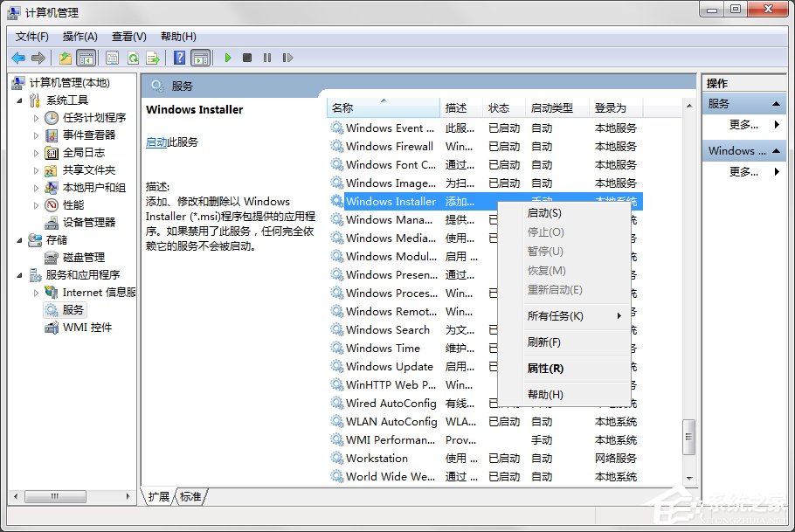Open the Help question mark toolbar icon

coord(179,58)
